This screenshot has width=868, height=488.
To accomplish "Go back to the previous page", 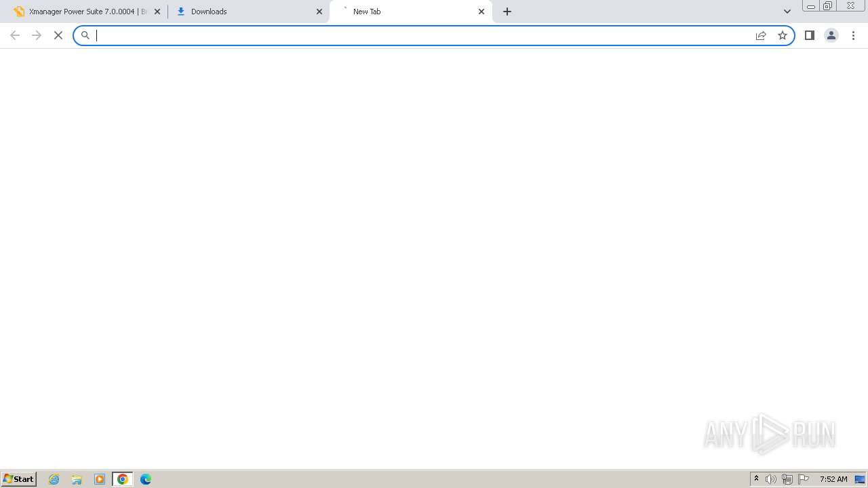I will (x=15, y=35).
